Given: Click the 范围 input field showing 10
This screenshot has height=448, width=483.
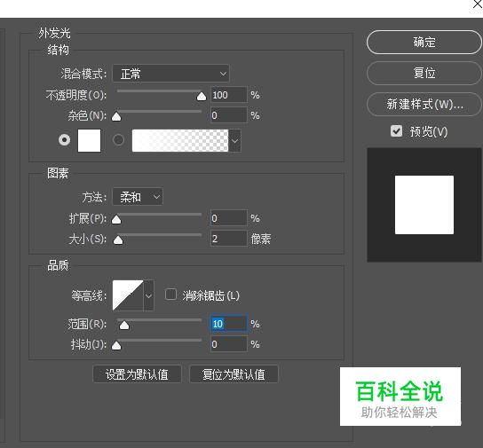Looking at the screenshot, I should point(229,324).
